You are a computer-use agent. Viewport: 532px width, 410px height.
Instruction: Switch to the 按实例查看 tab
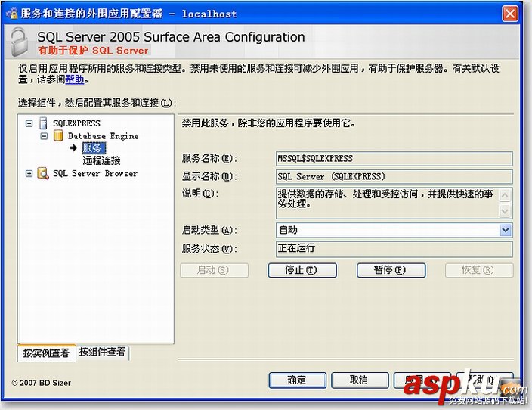[46, 353]
